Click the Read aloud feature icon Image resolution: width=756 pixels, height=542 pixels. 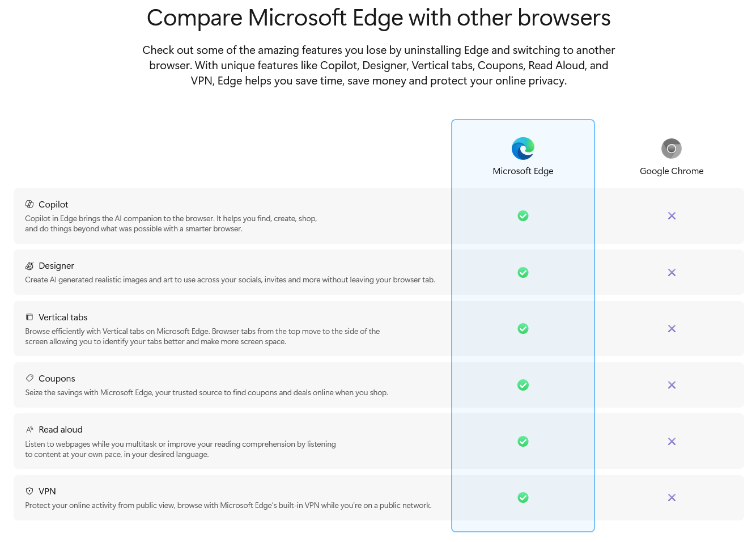pyautogui.click(x=29, y=430)
